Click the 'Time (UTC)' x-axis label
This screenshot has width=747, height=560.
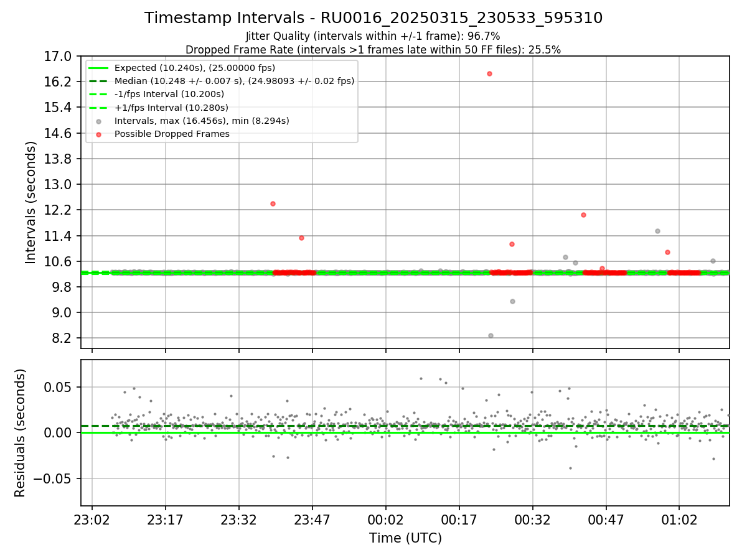[405, 538]
